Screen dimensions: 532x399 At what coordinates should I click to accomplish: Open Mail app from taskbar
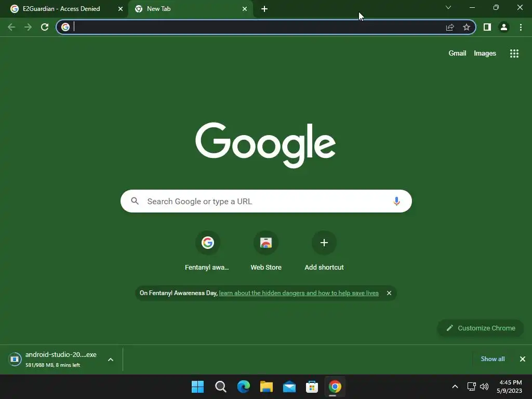(289, 387)
